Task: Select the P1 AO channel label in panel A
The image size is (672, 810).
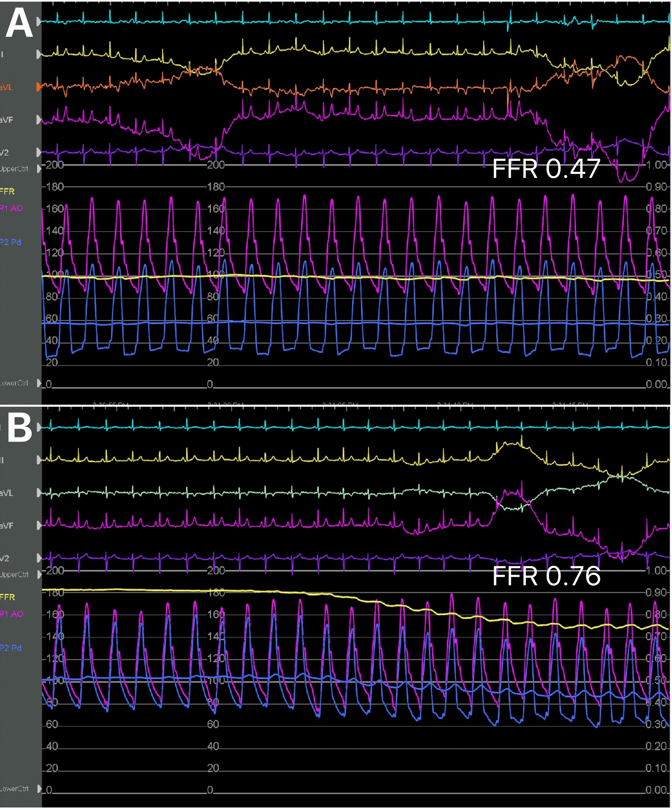Action: (12, 209)
